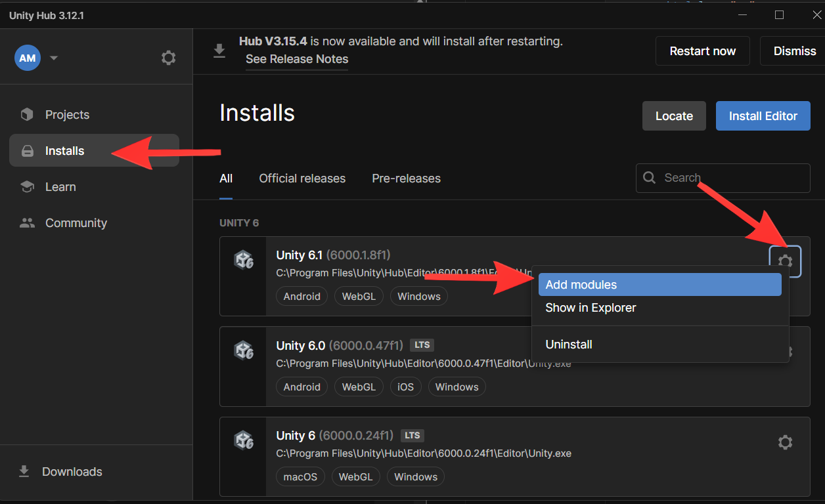The width and height of the screenshot is (825, 504).
Task: Open See Release Notes link
Action: click(296, 59)
